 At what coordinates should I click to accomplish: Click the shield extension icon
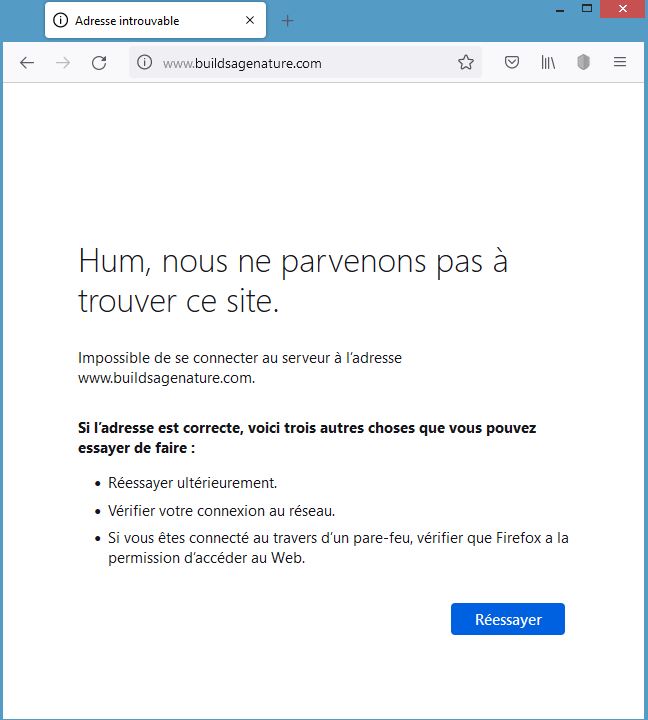(584, 63)
